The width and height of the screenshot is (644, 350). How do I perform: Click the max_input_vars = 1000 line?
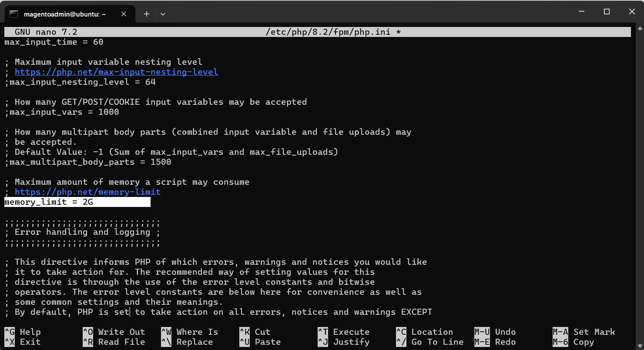coord(62,112)
